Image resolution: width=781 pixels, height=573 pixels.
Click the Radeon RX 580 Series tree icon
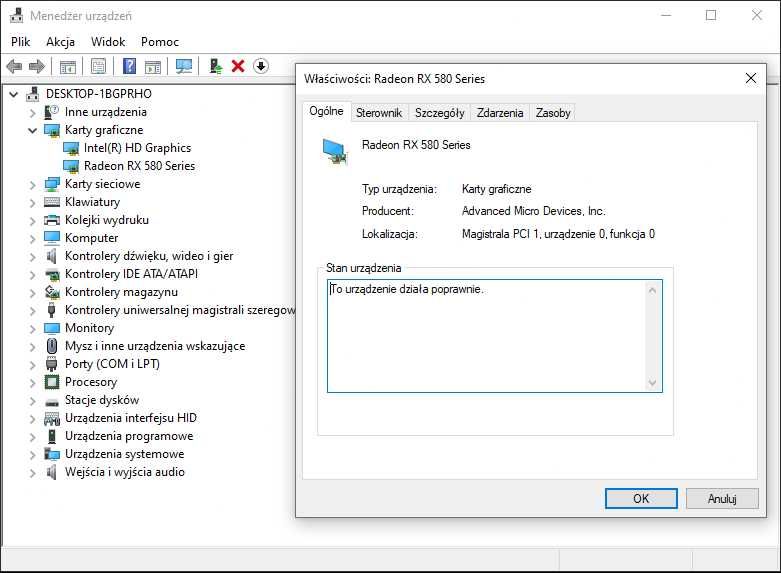(71, 166)
